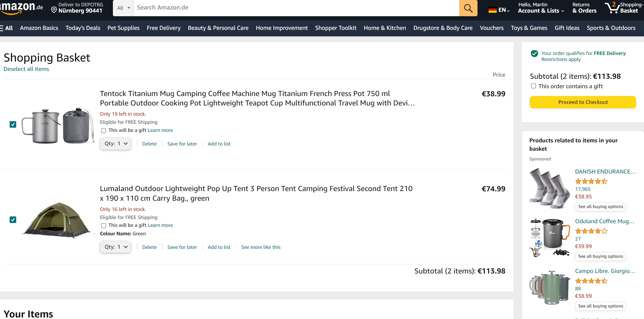Open quantity dropdown for Lumaland tent
This screenshot has width=644, height=319.
pyautogui.click(x=116, y=247)
